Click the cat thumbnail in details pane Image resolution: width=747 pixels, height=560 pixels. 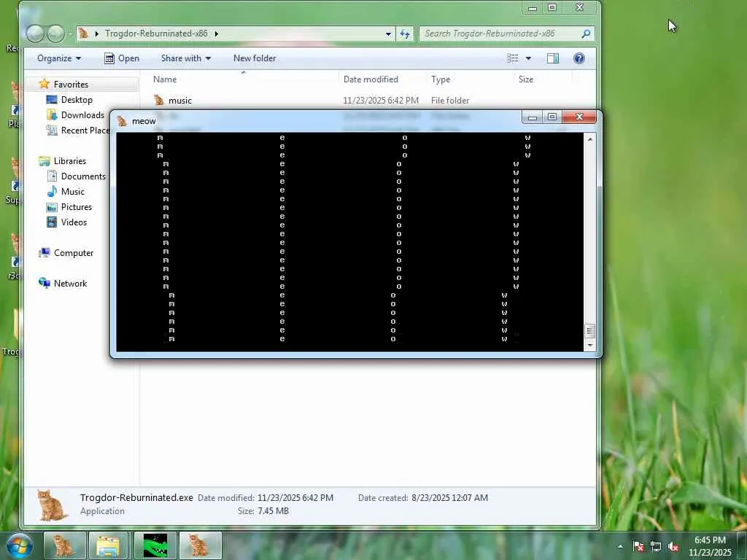(52, 505)
